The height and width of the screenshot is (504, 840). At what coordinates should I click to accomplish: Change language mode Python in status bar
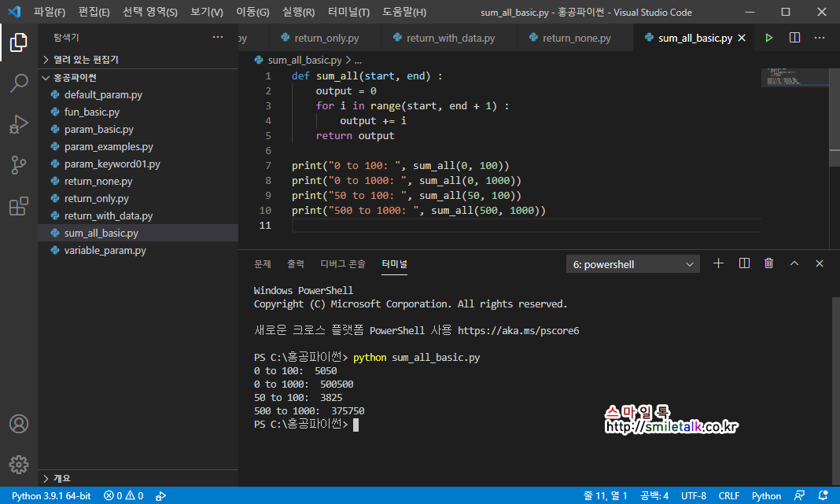(x=766, y=496)
